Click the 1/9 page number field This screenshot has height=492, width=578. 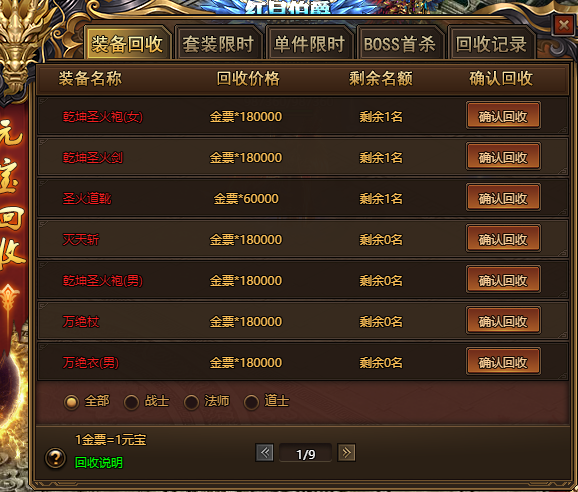[306, 453]
